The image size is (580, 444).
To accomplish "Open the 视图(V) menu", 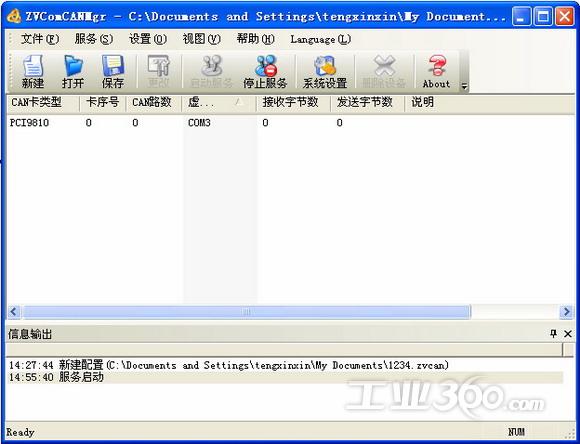I will (201, 39).
